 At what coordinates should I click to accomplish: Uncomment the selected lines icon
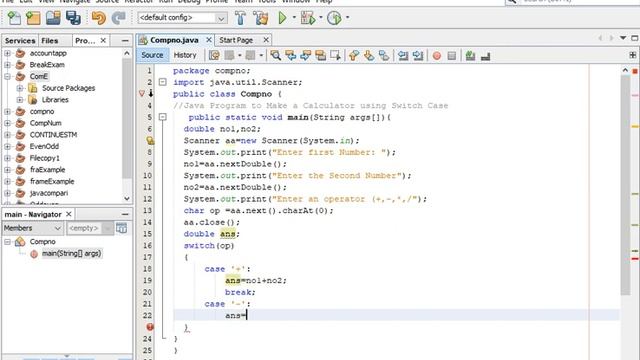click(x=485, y=56)
